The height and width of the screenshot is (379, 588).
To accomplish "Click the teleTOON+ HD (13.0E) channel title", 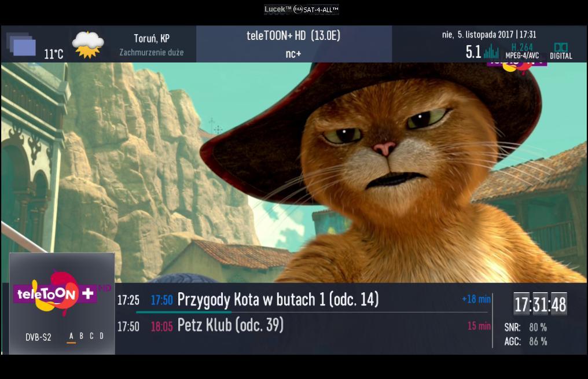I will point(293,36).
